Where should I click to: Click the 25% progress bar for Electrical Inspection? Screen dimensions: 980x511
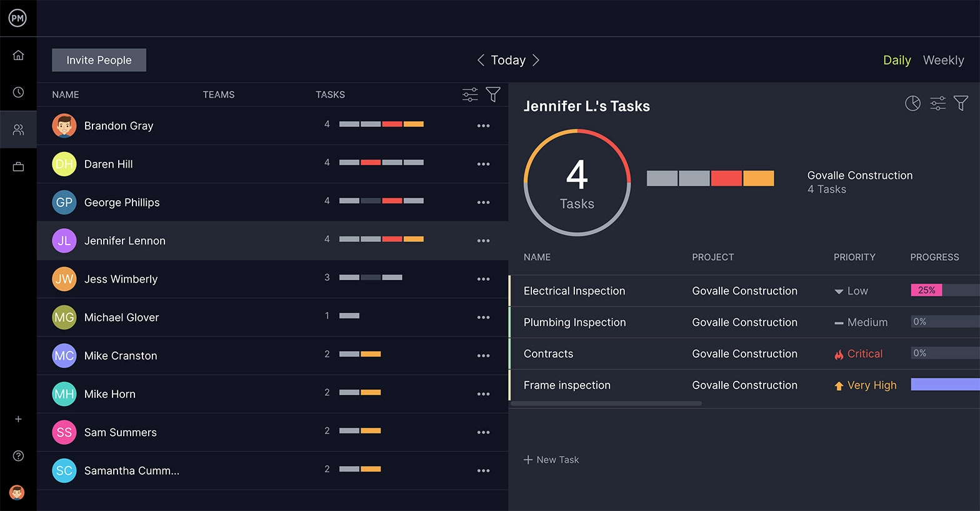click(926, 290)
